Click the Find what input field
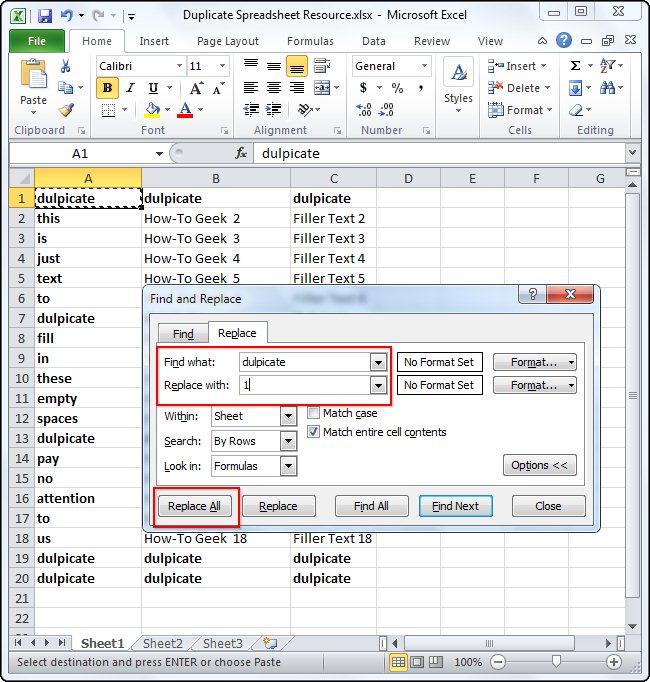This screenshot has height=682, width=650. coord(305,362)
